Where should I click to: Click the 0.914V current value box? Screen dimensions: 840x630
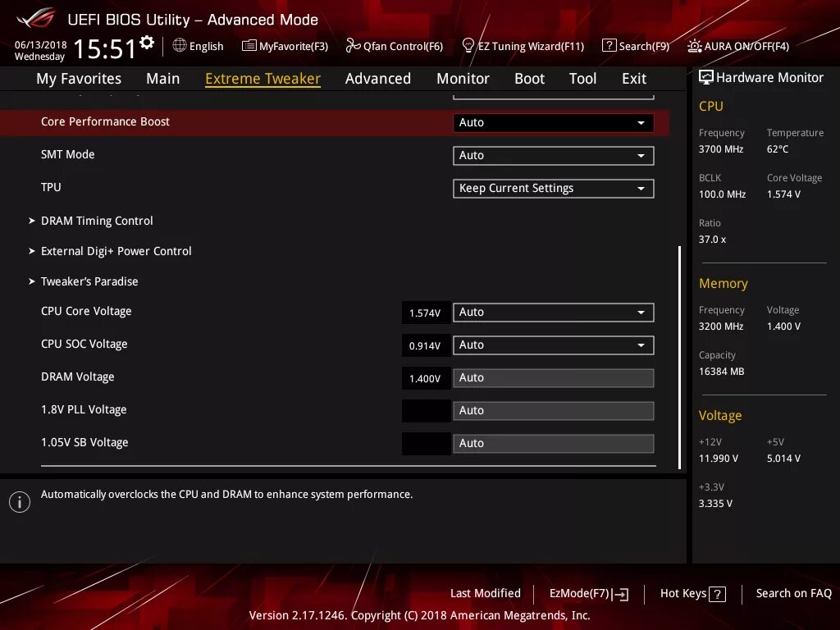(x=426, y=345)
